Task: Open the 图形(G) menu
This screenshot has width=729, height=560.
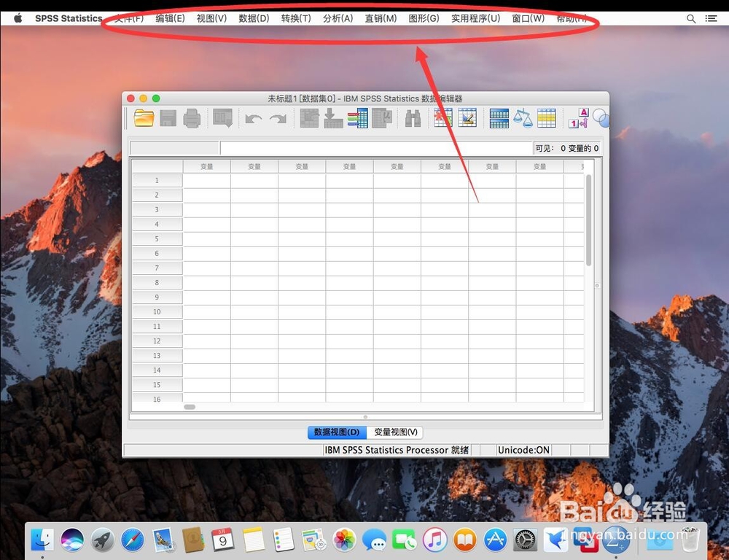Action: coord(424,19)
